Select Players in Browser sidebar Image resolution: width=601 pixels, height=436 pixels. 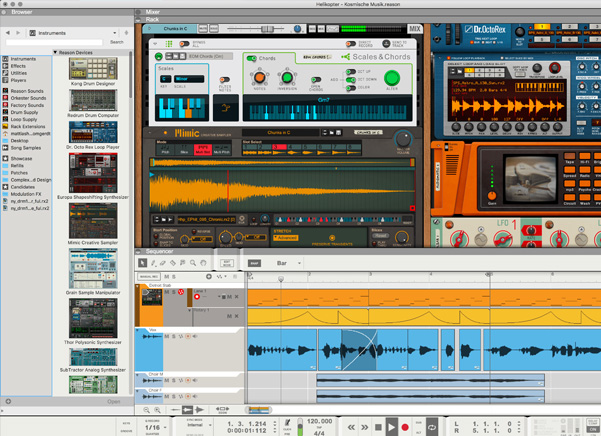click(x=18, y=80)
